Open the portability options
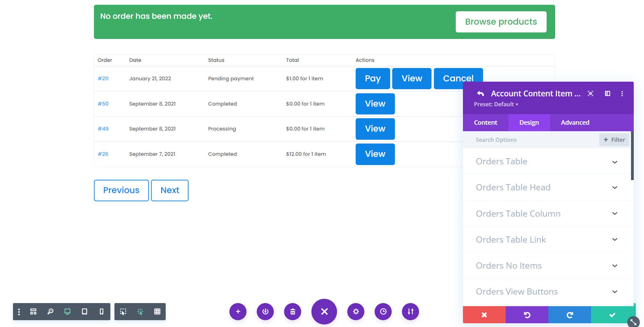The height and width of the screenshot is (327, 644). tap(410, 312)
